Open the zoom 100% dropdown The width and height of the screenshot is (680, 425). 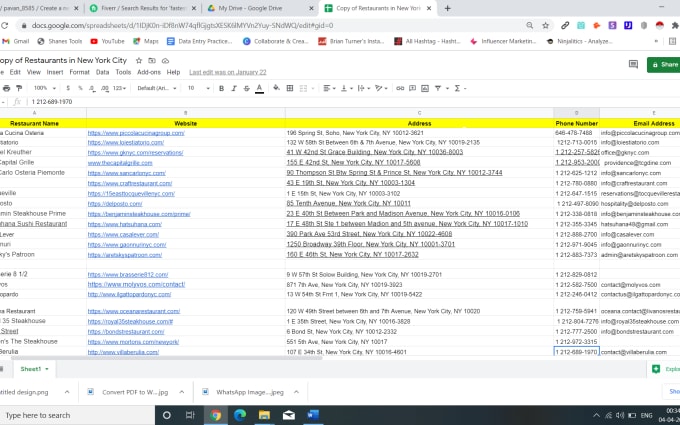point(45,88)
